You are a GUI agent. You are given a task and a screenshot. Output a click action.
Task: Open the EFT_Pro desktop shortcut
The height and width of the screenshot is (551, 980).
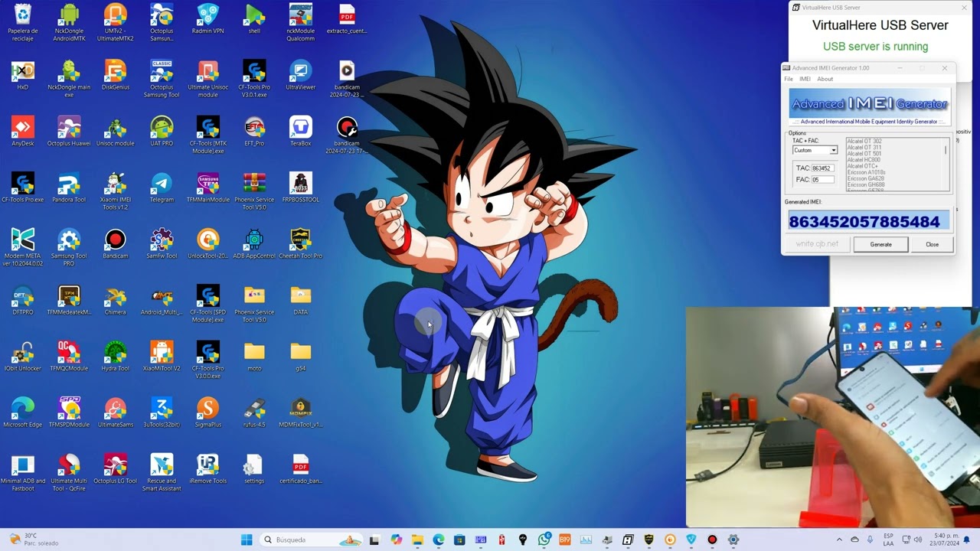(x=254, y=132)
